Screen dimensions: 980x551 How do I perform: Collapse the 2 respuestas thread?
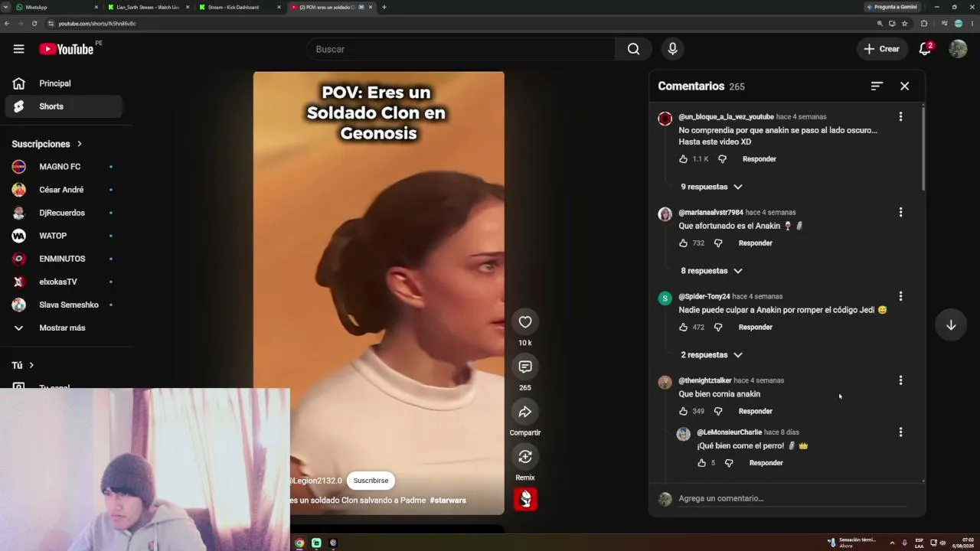711,355
